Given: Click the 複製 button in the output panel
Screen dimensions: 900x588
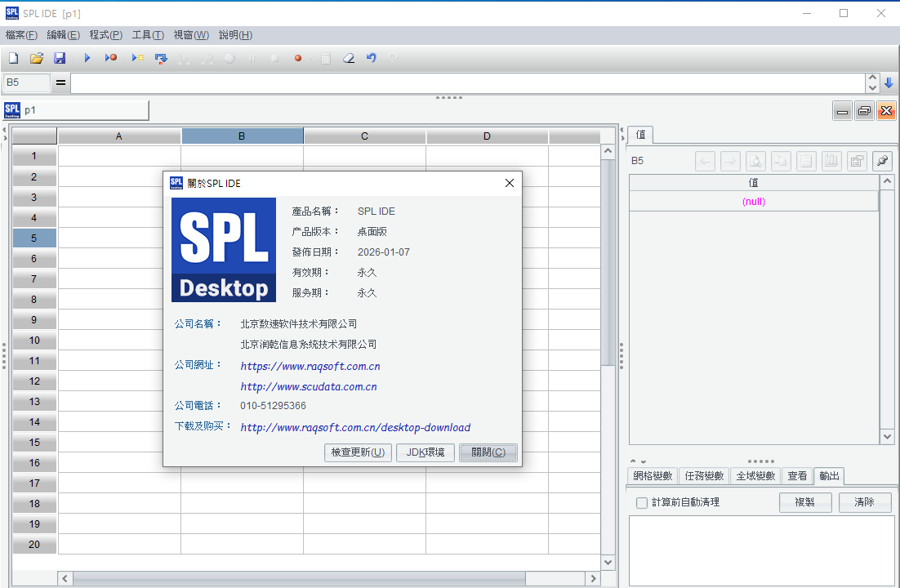Looking at the screenshot, I should (805, 502).
